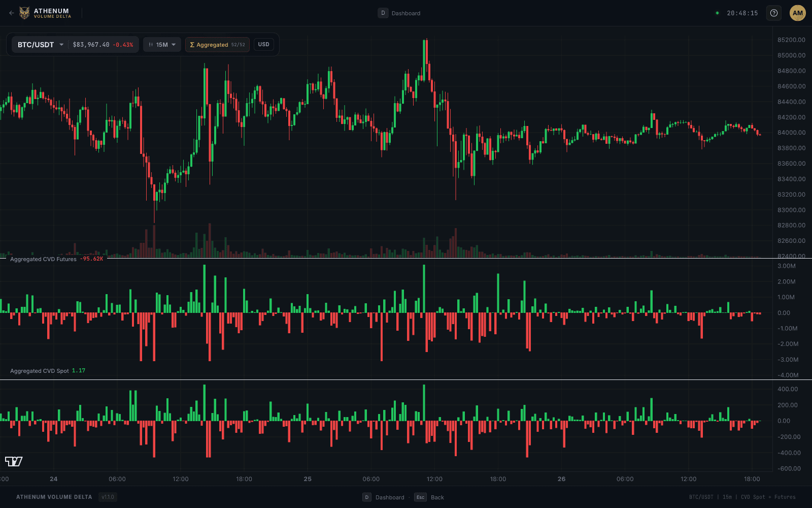Click the -4.00M futures axis label

click(788, 375)
